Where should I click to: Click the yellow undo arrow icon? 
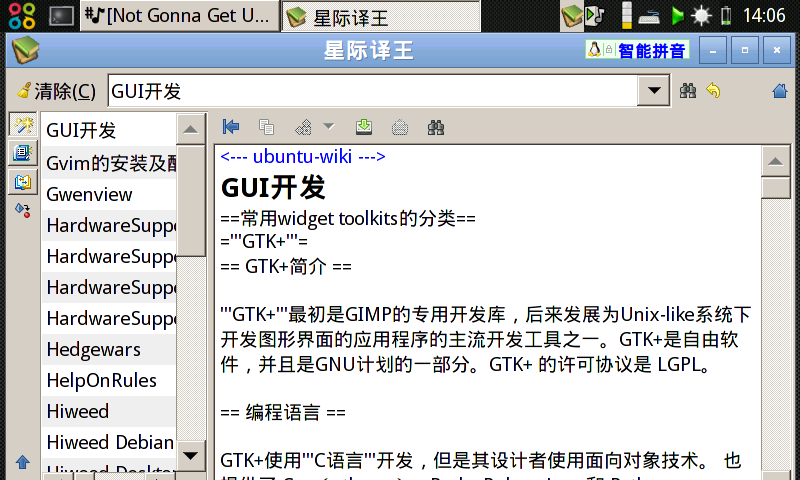[x=713, y=91]
